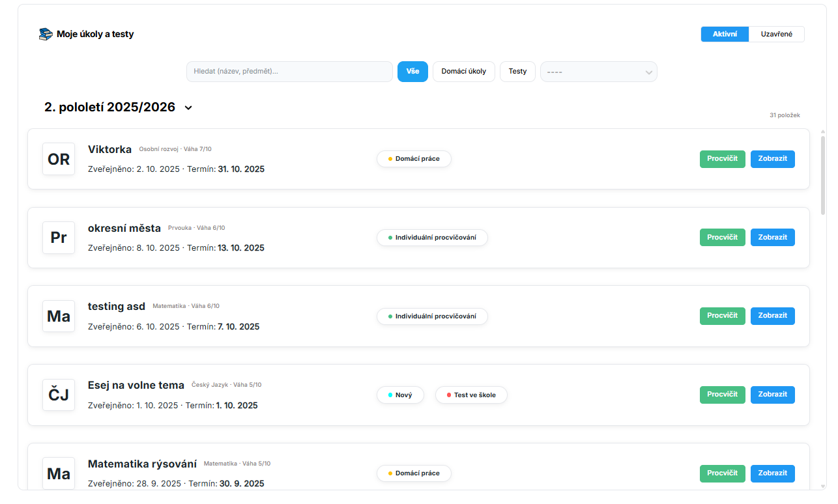The width and height of the screenshot is (838, 504).
Task: Click the Nový tag on Esej
Action: (400, 395)
